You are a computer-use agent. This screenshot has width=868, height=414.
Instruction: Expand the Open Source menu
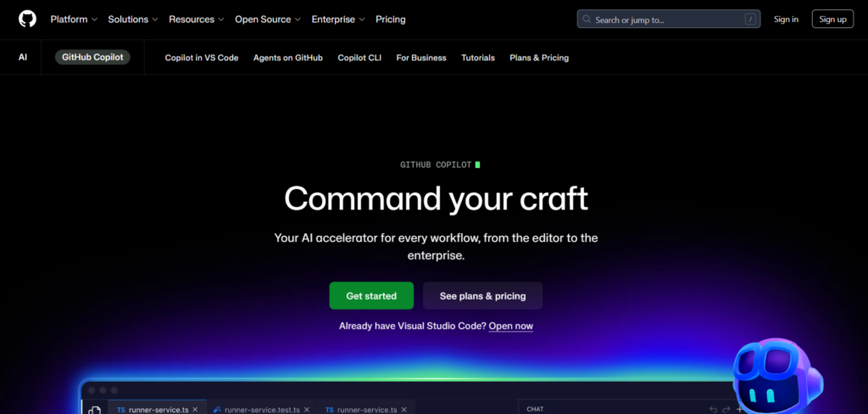tap(268, 20)
